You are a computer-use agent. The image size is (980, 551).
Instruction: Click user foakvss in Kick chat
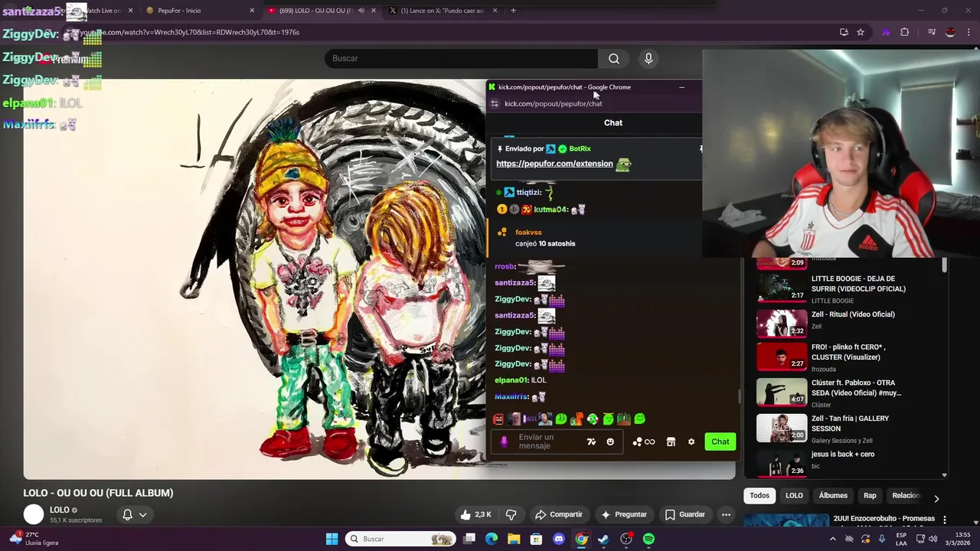[x=528, y=233]
